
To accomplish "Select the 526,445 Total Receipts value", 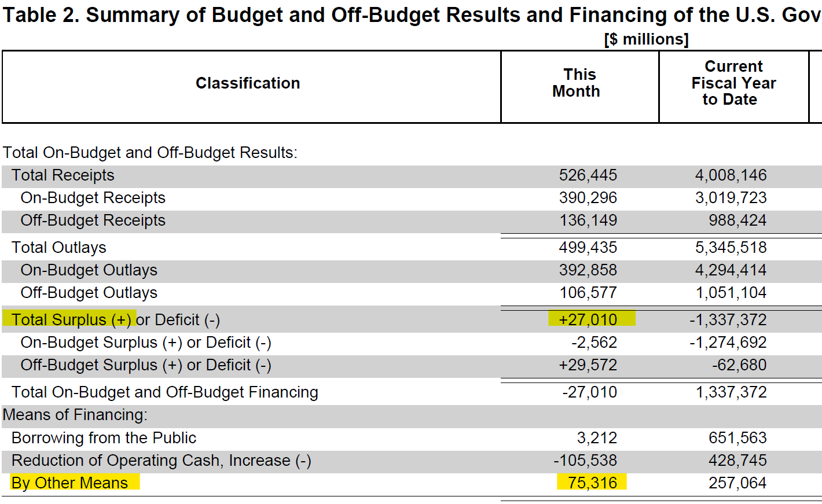I will (588, 175).
